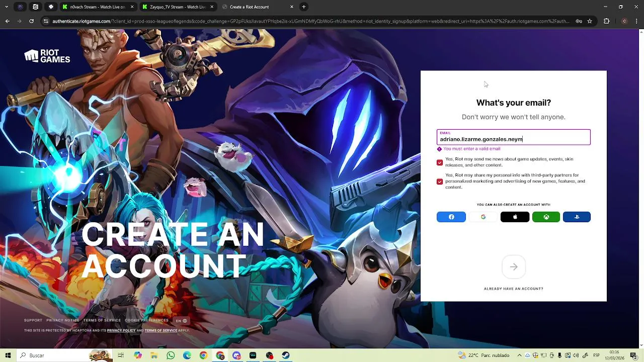Open hCaptcha Privacy Policy link
The width and height of the screenshot is (644, 362).
[121, 330]
